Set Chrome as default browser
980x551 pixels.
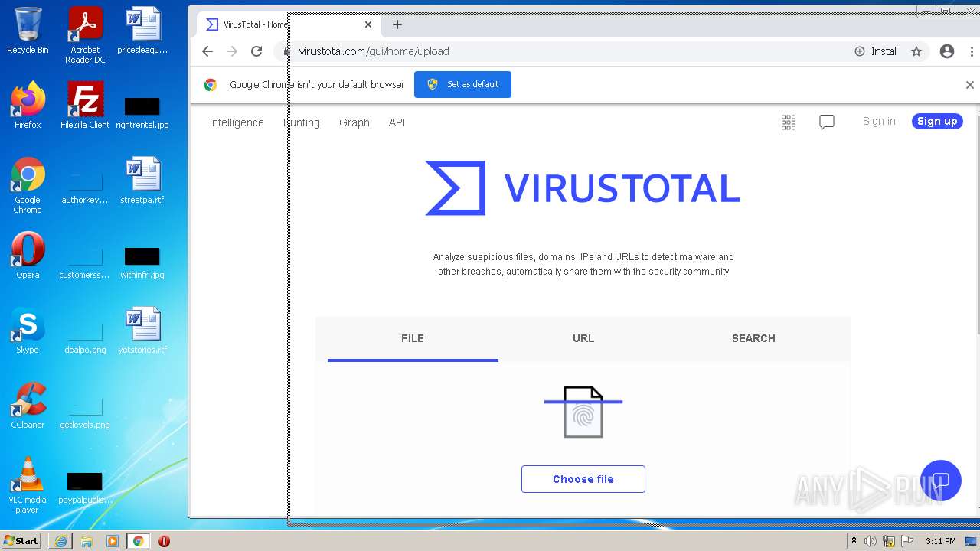tap(462, 84)
